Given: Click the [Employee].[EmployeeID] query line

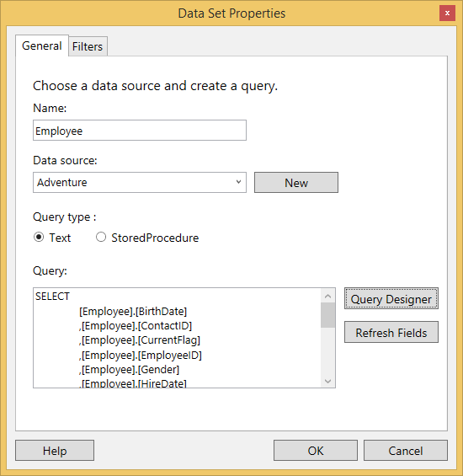Looking at the screenshot, I should pyautogui.click(x=141, y=355).
